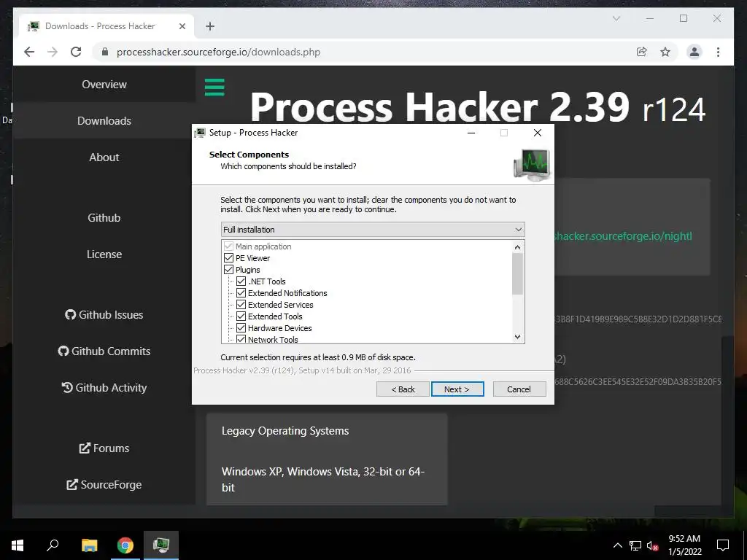Open Chrome profile avatar
The height and width of the screenshot is (560, 747).
[x=694, y=52]
